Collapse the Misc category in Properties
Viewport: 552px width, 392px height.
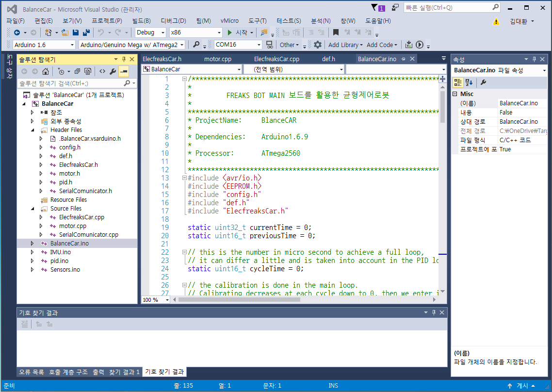pos(455,94)
